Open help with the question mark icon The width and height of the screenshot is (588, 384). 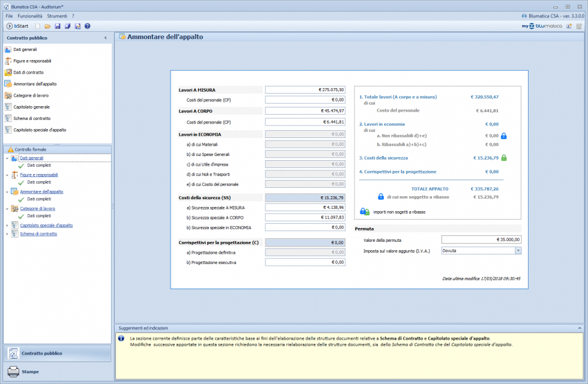coord(88,26)
